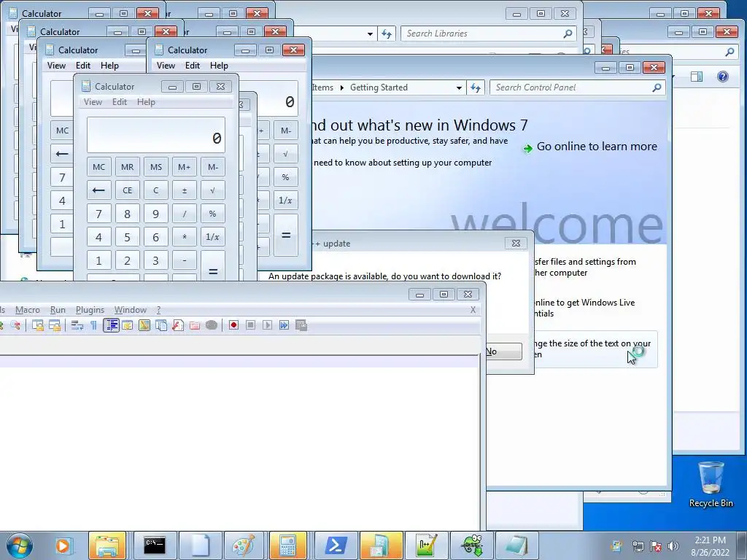Open the Paint taskbar icon

coord(244,545)
